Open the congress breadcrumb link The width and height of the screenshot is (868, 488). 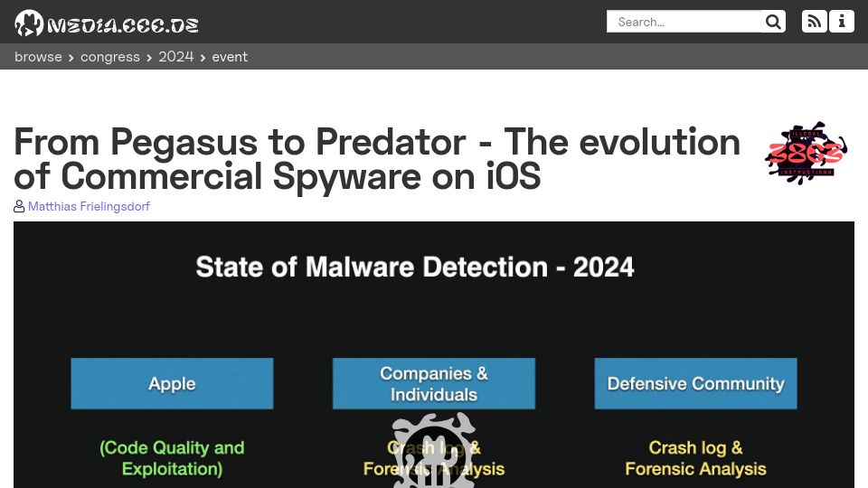[x=110, y=56]
